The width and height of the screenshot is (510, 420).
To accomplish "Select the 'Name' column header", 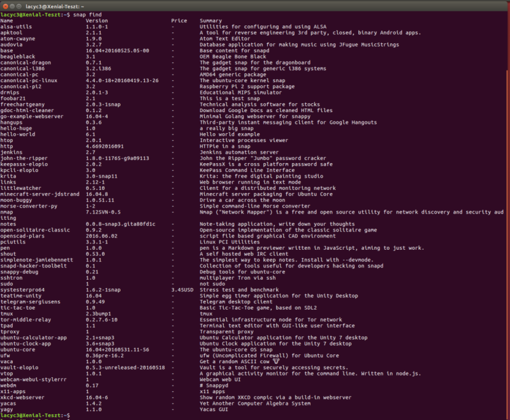I will point(6,21).
